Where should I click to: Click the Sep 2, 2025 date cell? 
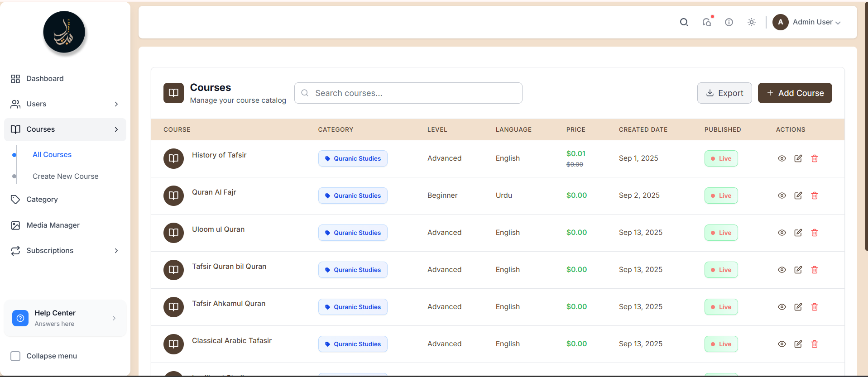click(639, 196)
